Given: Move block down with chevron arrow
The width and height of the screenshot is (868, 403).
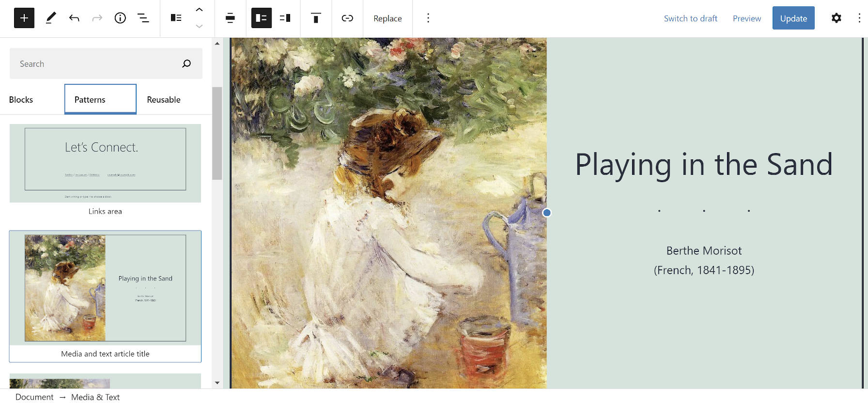Looking at the screenshot, I should (x=199, y=26).
